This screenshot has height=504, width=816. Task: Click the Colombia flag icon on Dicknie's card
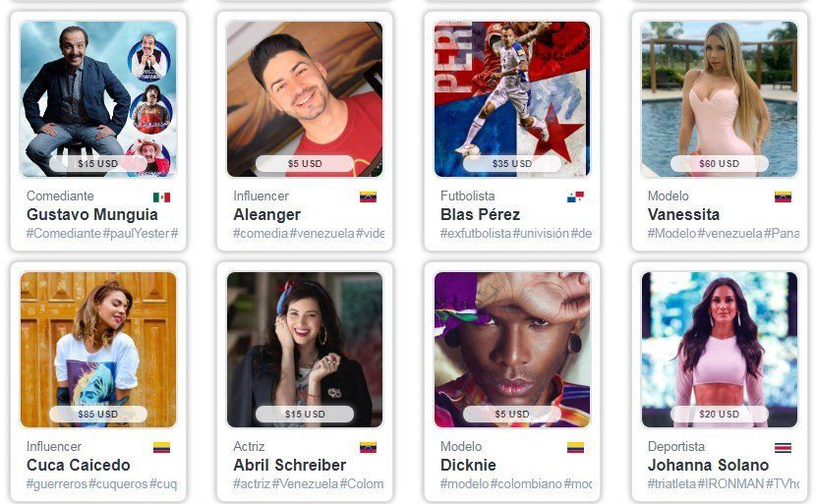(575, 447)
